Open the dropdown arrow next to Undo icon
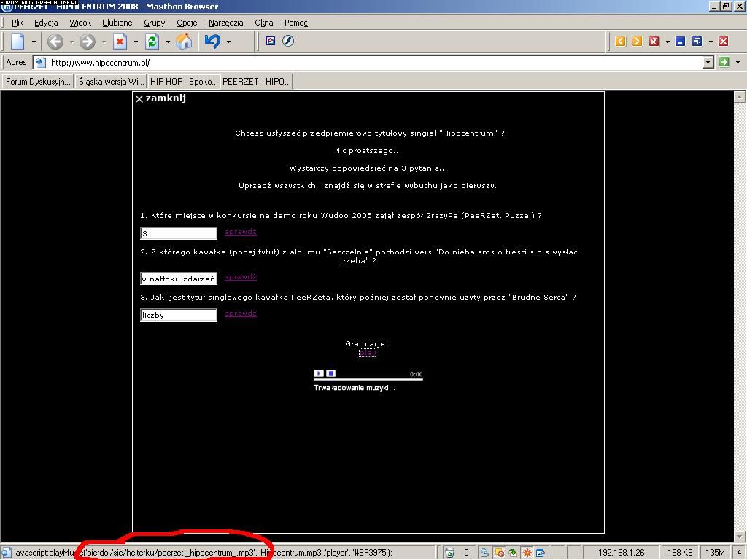Image resolution: width=747 pixels, height=560 pixels. pyautogui.click(x=228, y=42)
